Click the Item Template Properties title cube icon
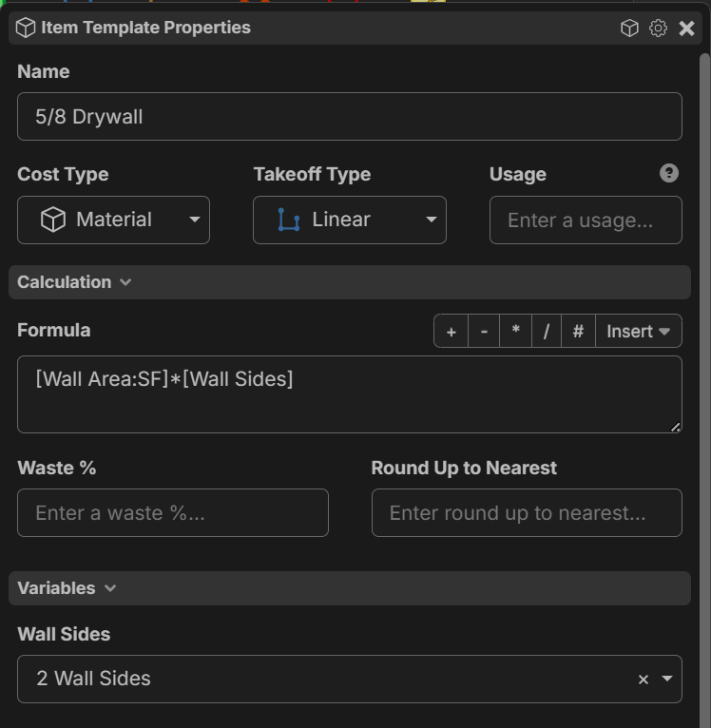The width and height of the screenshot is (711, 728). click(x=26, y=28)
